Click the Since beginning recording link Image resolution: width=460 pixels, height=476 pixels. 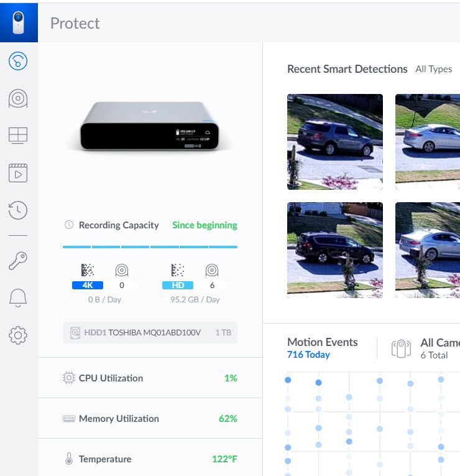point(205,225)
